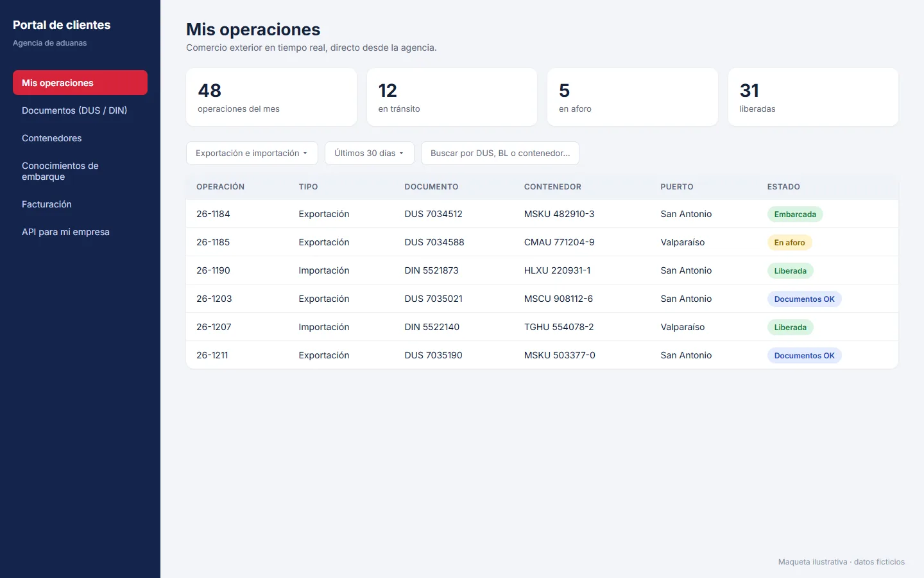The height and width of the screenshot is (578, 924).
Task: Click document DUS 7034588
Action: (x=434, y=242)
